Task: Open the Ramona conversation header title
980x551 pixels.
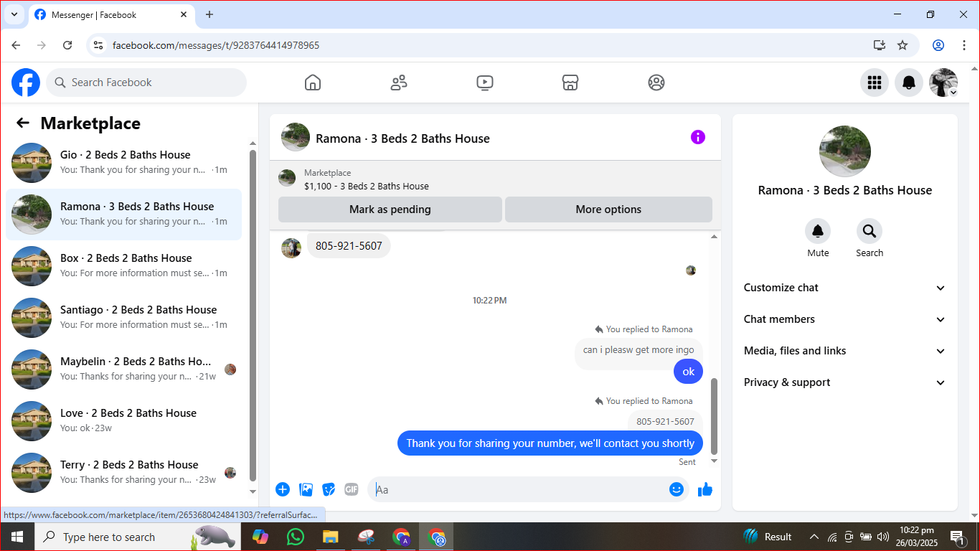Action: pos(402,138)
